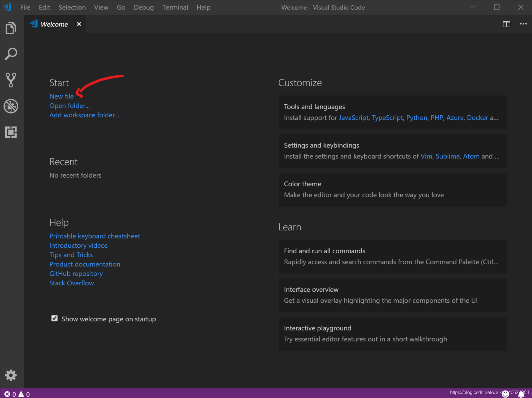
Task: Open Introductory videos link
Action: tap(78, 246)
